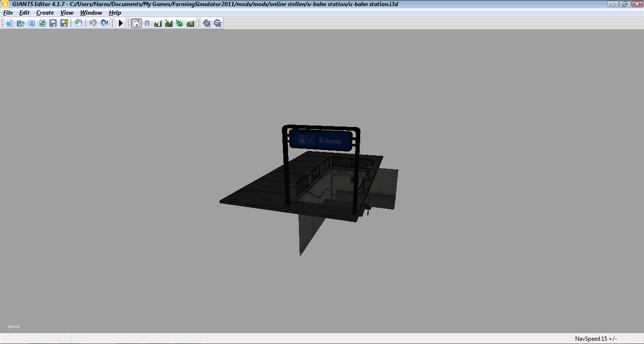644x344 pixels.
Task: Click the Open file folder icon
Action: pyautogui.click(x=20, y=23)
